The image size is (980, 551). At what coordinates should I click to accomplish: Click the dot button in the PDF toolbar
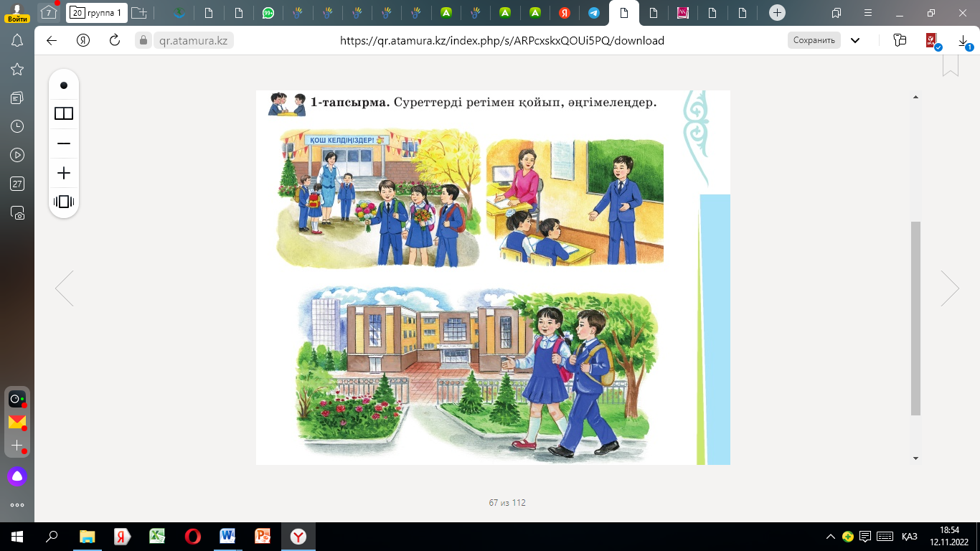64,85
